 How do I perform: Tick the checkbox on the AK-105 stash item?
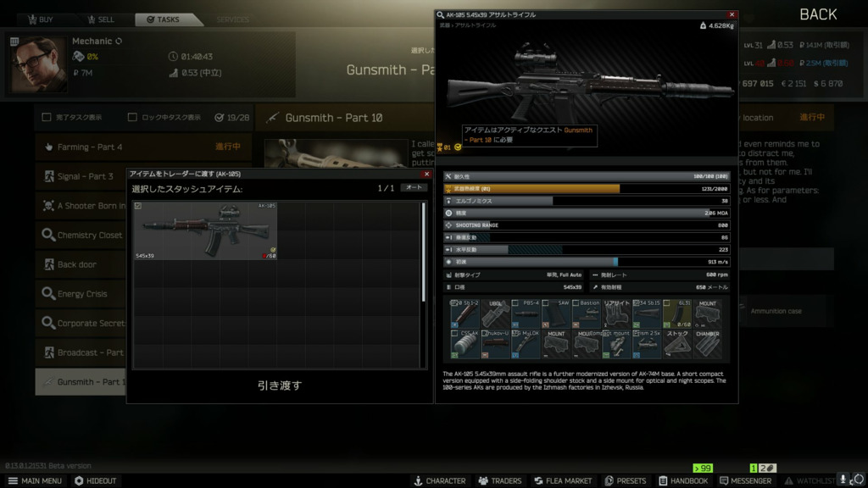tap(138, 206)
